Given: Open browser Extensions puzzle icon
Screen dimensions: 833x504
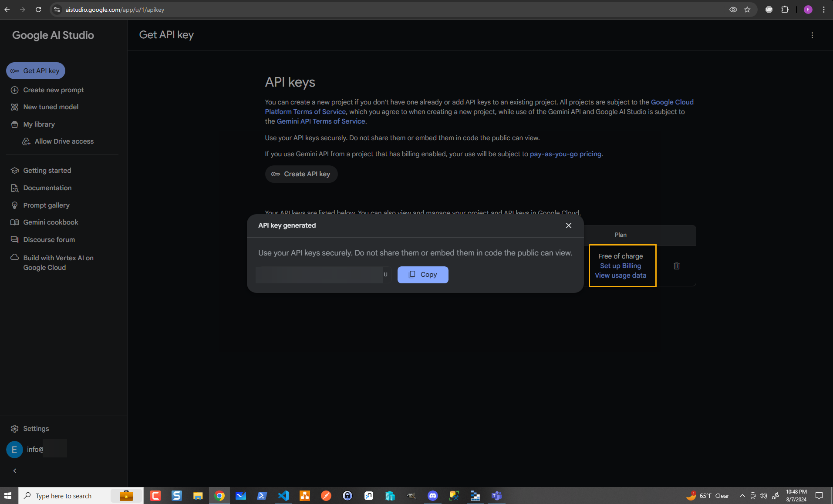Looking at the screenshot, I should point(785,10).
